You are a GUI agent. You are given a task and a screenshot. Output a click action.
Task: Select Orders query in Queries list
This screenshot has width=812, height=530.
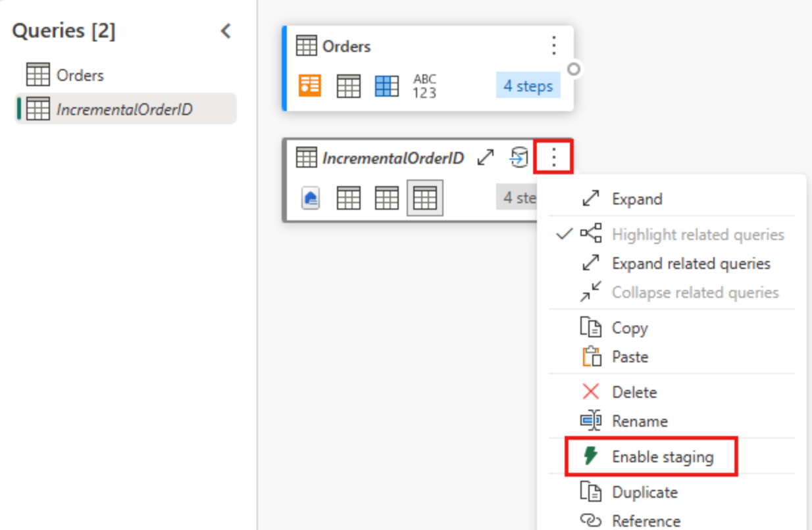(125, 75)
